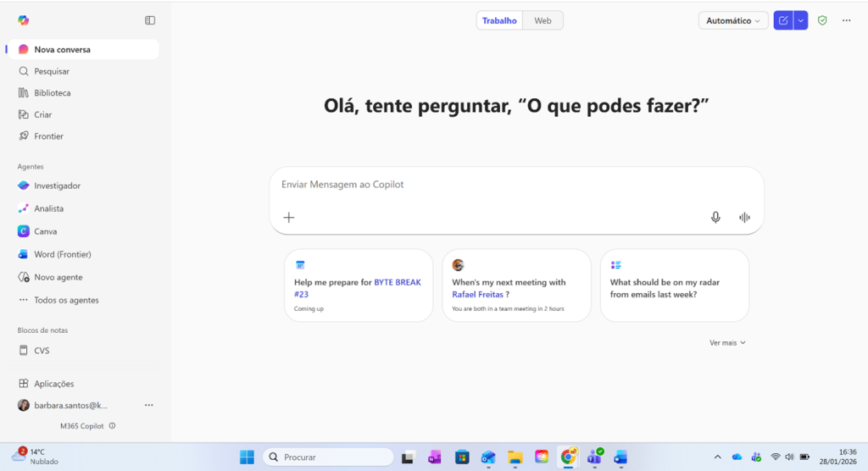Open Biblioteca in the sidebar
Screen dimensions: 868x471
(x=52, y=93)
